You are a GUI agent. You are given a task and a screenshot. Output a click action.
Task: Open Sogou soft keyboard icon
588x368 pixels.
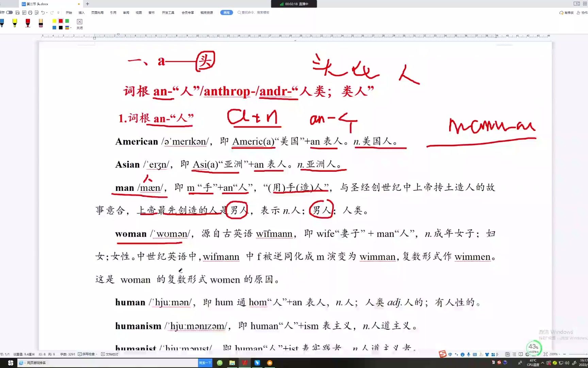[475, 354]
